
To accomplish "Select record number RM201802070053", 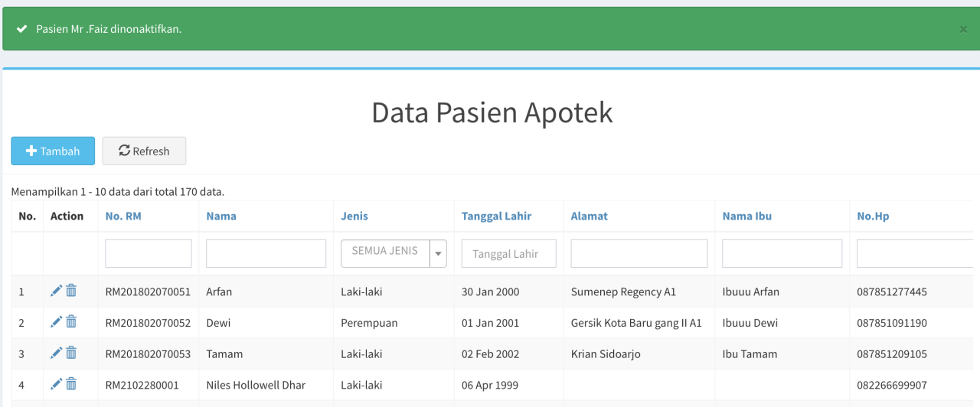I will 148,354.
